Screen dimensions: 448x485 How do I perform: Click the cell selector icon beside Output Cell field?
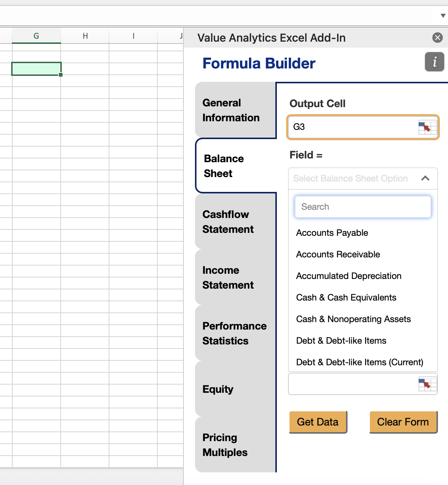426,127
